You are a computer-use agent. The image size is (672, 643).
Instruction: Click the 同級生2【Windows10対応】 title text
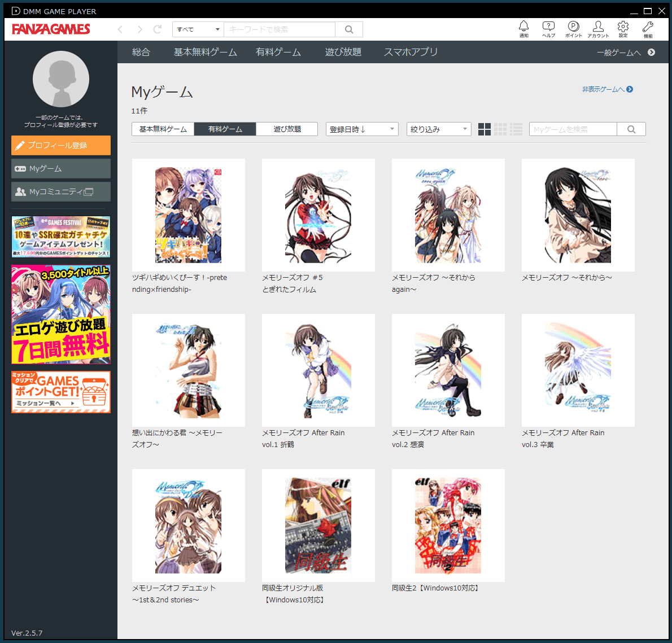point(437,588)
